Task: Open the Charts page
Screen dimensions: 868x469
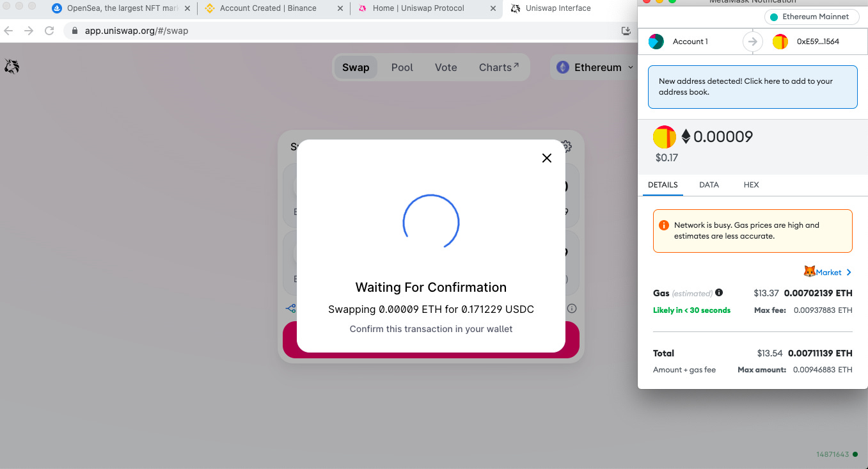Action: [498, 67]
